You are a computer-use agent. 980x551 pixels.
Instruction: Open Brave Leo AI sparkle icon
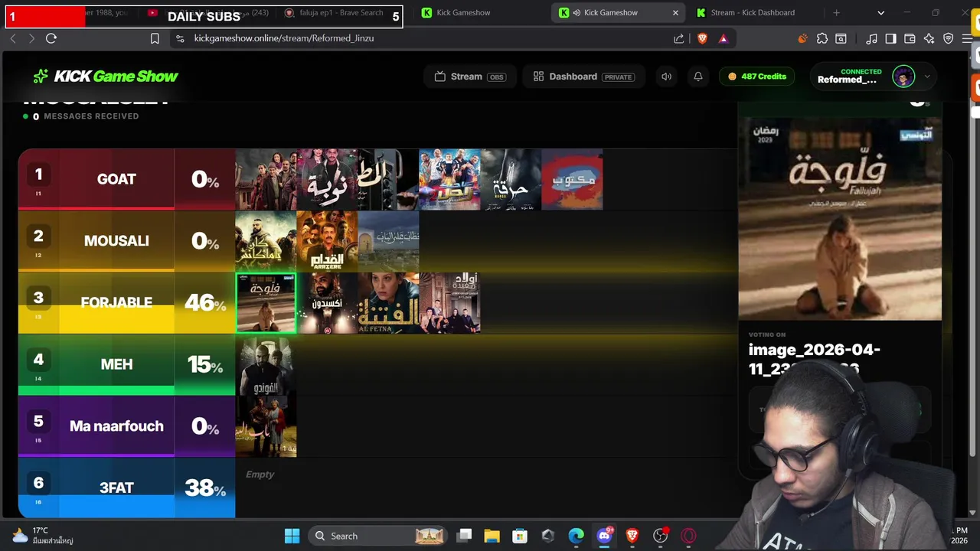[929, 38]
